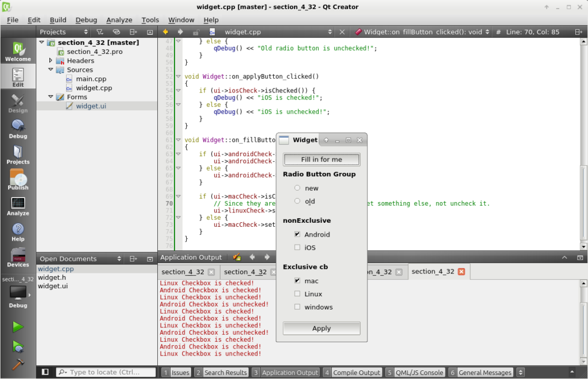Switch to Design mode in sidebar
This screenshot has width=588, height=379.
click(x=18, y=103)
